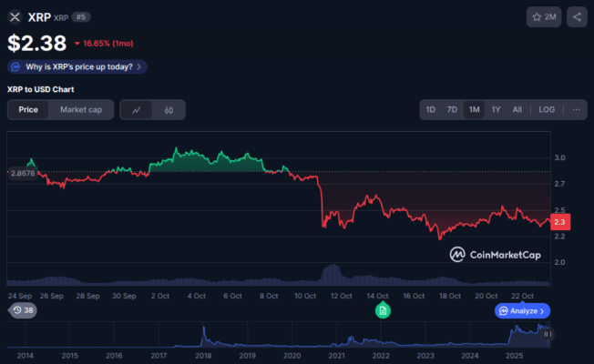Viewport: 594px width, 364px height.
Task: Switch to candlestick chart view icon
Action: [169, 110]
